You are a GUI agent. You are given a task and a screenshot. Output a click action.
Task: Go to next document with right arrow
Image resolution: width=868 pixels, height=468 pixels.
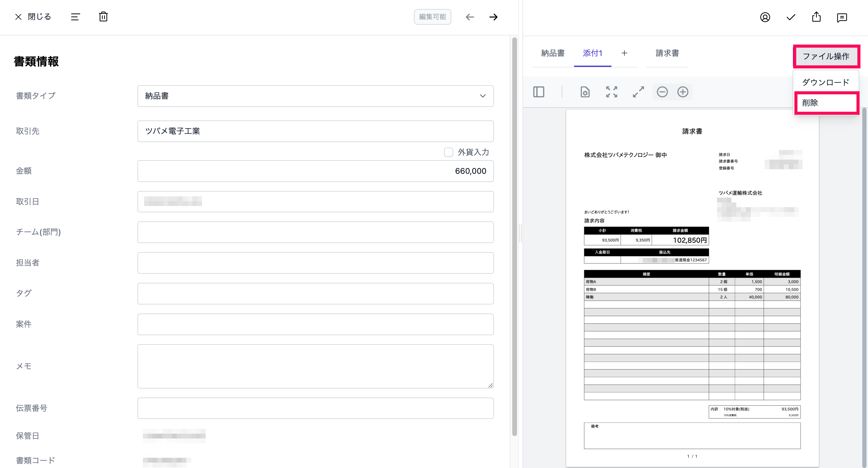[x=493, y=17]
